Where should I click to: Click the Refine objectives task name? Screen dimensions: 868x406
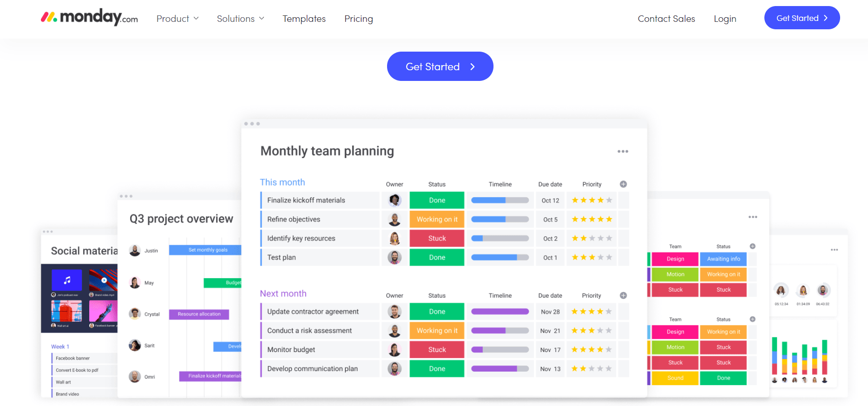294,220
